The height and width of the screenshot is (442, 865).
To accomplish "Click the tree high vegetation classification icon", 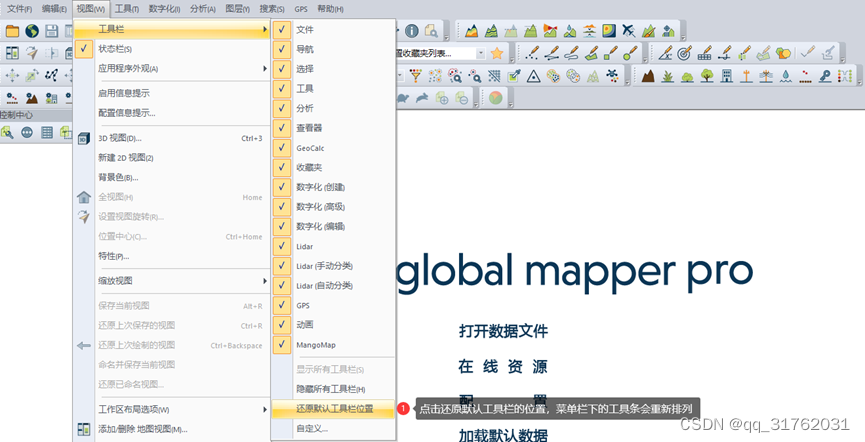I will [x=707, y=75].
